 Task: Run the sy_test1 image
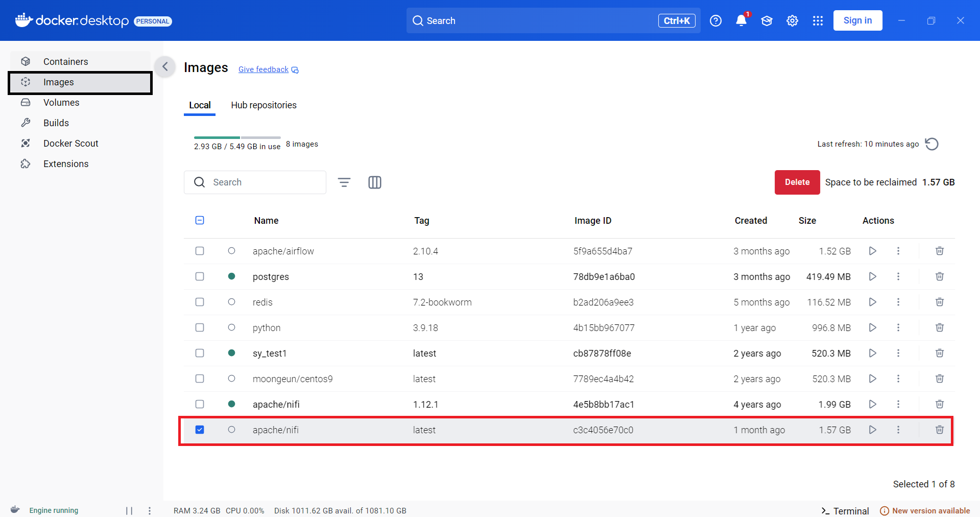872,353
